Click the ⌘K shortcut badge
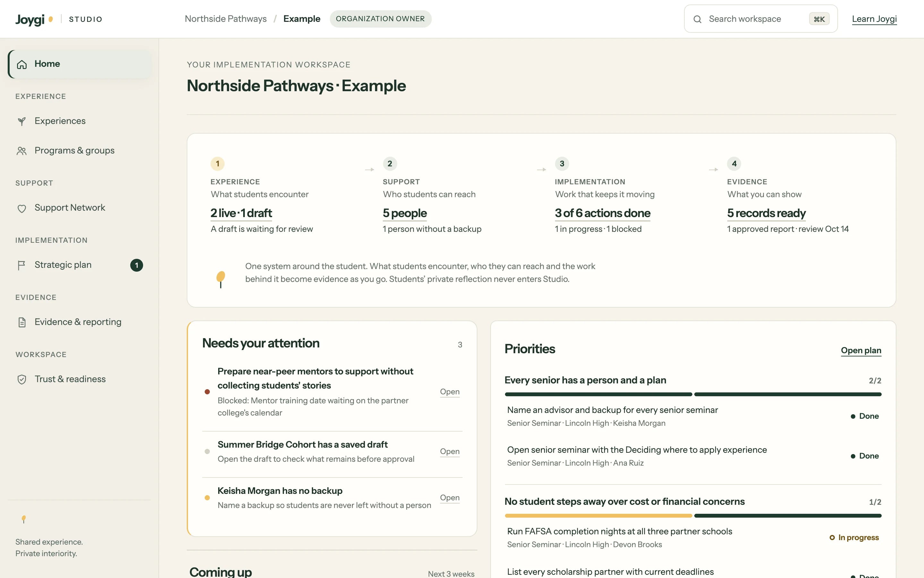Screen dimensions: 924x578 pos(819,19)
